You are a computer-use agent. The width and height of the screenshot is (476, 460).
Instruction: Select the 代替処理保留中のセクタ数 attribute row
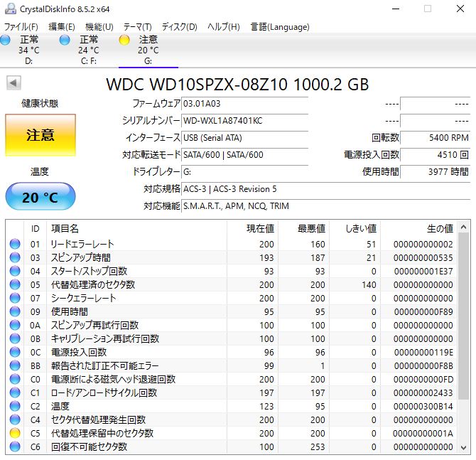tap(232, 433)
